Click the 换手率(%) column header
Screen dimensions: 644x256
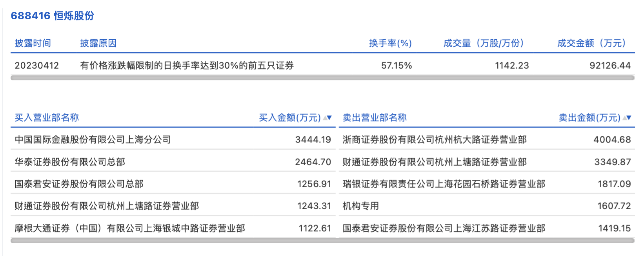pos(390,43)
